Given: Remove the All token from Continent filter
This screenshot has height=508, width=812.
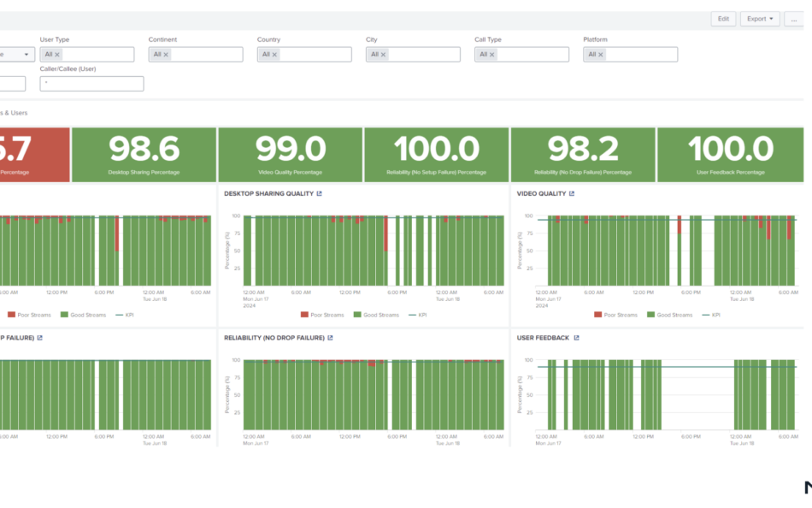Looking at the screenshot, I should click(166, 55).
